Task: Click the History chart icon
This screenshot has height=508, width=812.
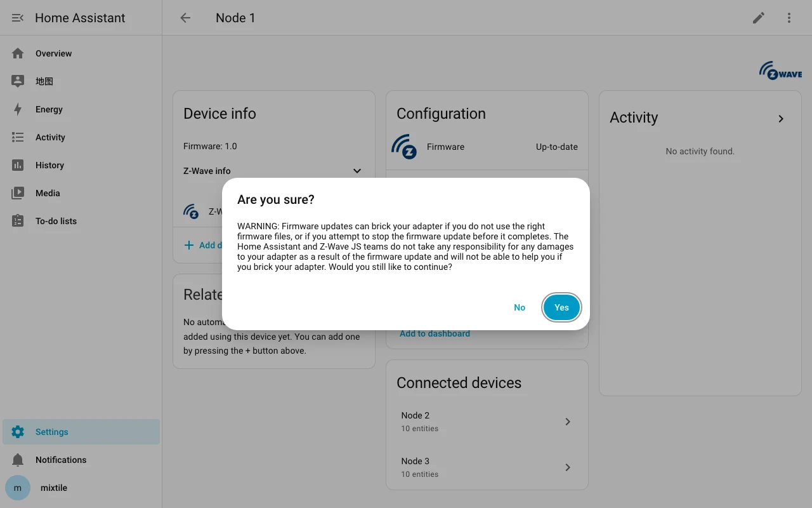Action: (x=18, y=165)
